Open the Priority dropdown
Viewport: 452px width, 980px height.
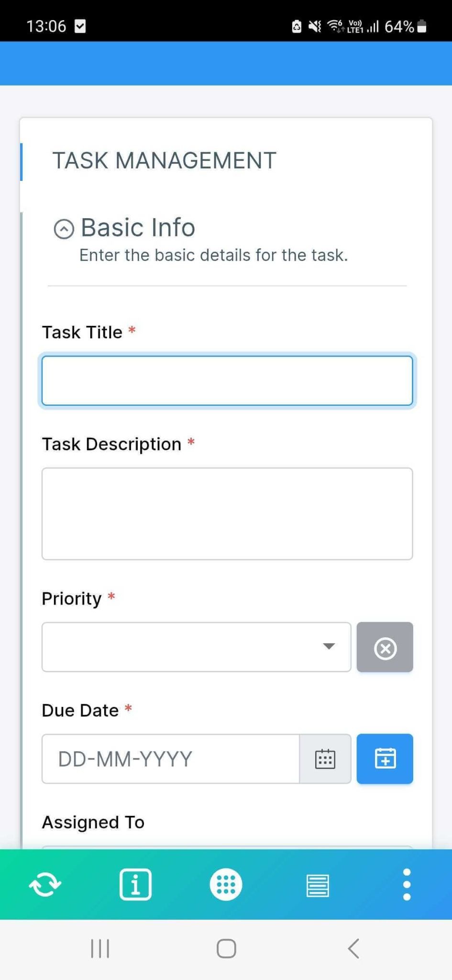[x=196, y=647]
